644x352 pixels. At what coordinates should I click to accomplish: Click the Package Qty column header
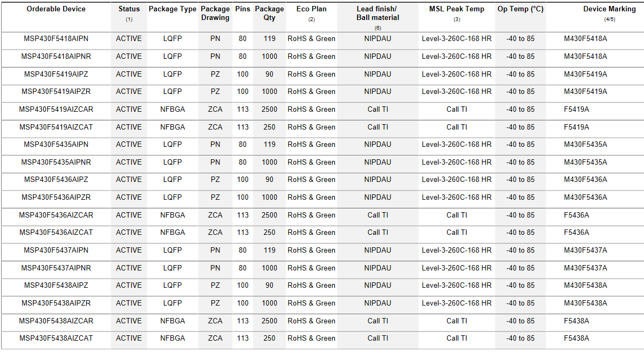[270, 13]
